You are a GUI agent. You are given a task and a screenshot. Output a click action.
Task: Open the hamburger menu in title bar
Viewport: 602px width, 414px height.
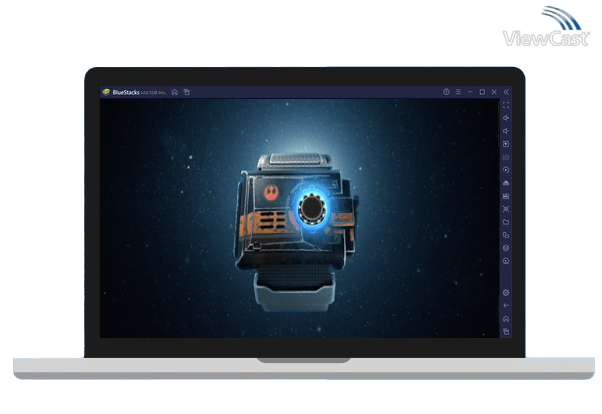tap(458, 92)
